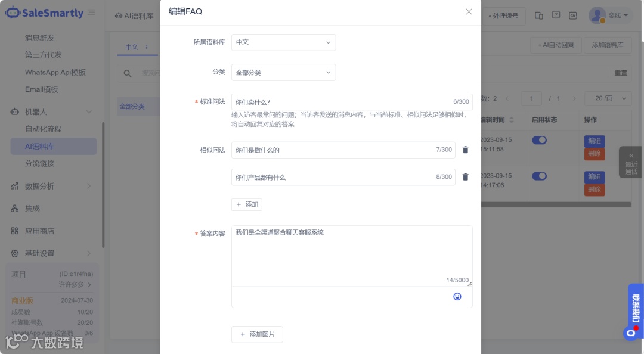Select AI语料库 in sidebar
Image resolution: width=644 pixels, height=354 pixels.
click(x=54, y=146)
